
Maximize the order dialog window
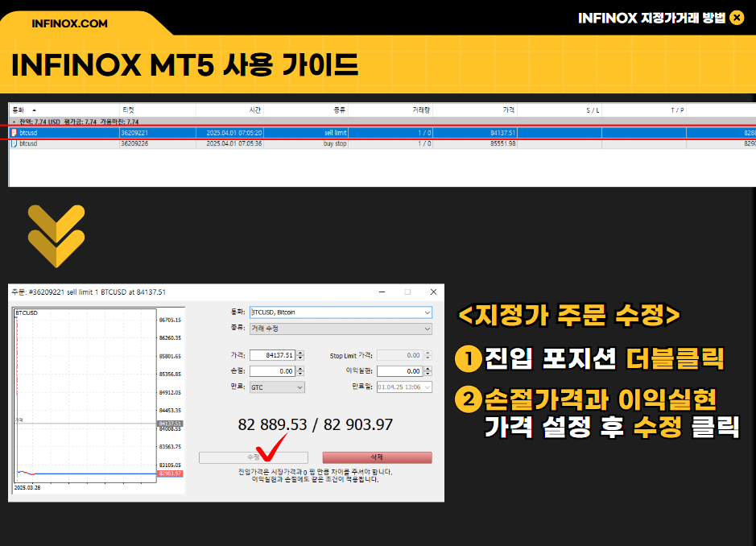point(407,292)
